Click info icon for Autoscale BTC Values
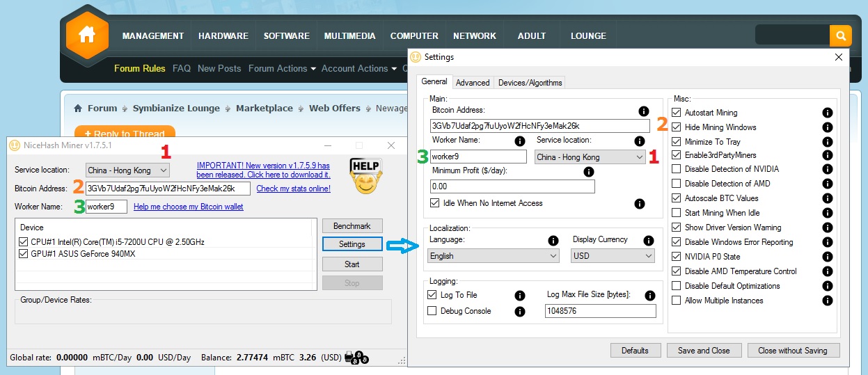Viewport: 868px width, 375px height. (828, 199)
